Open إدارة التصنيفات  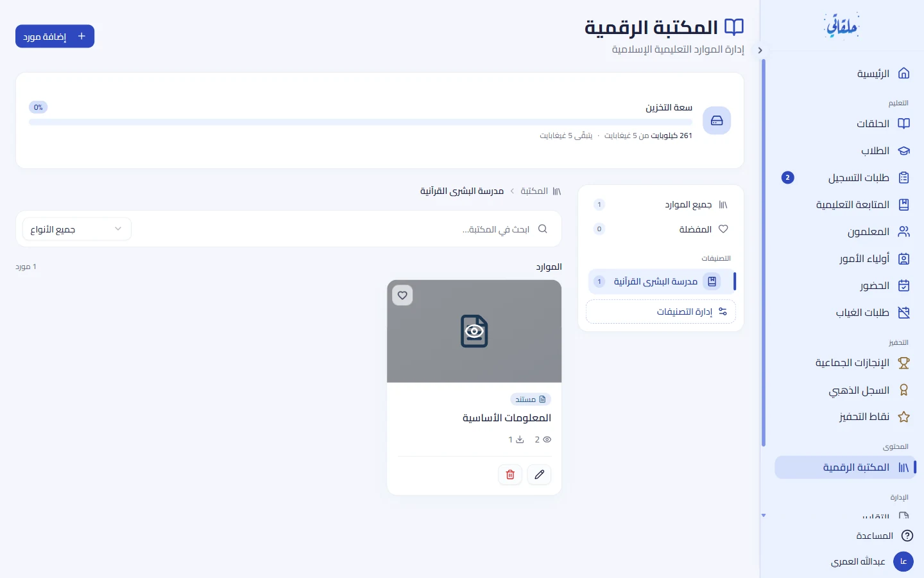661,311
